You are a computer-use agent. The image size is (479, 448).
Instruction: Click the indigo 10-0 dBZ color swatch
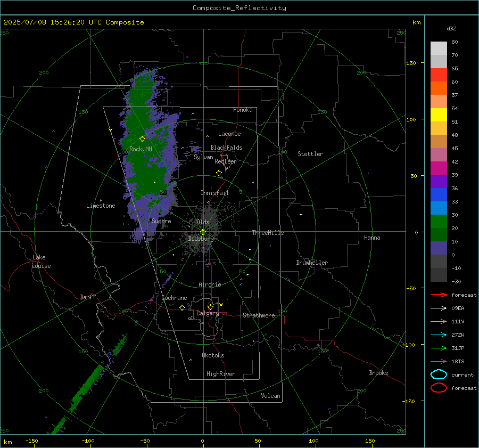pyautogui.click(x=439, y=248)
